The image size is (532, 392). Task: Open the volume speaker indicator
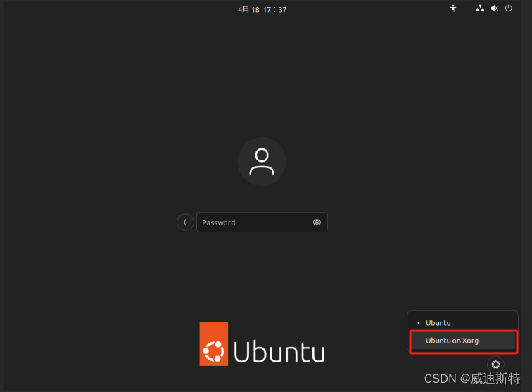click(495, 8)
